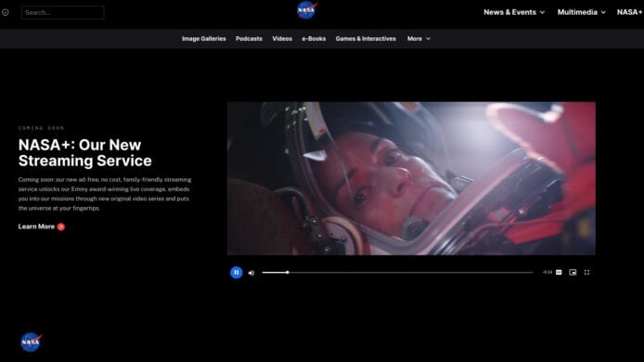Select the Videos menu item

coord(282,39)
